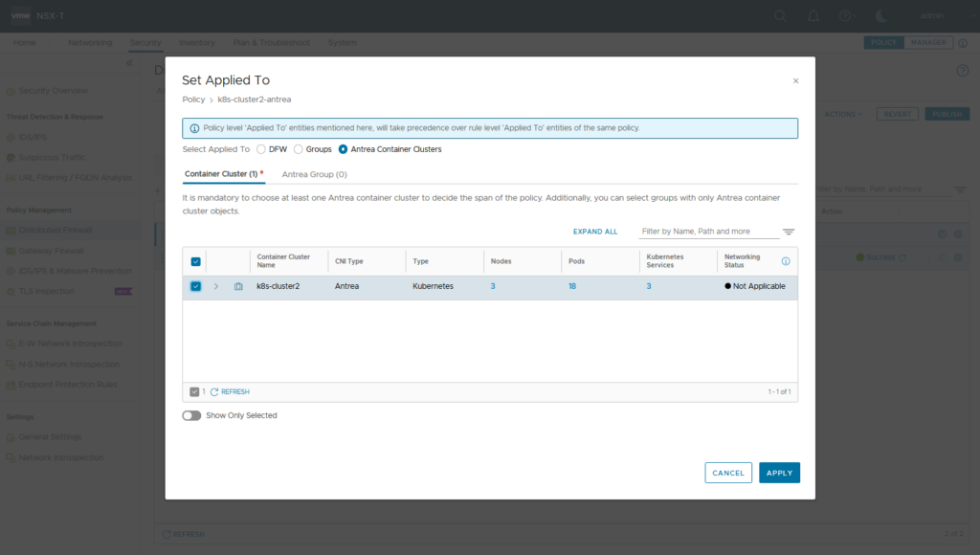Go to the System tab
The image size is (980, 555).
point(343,42)
